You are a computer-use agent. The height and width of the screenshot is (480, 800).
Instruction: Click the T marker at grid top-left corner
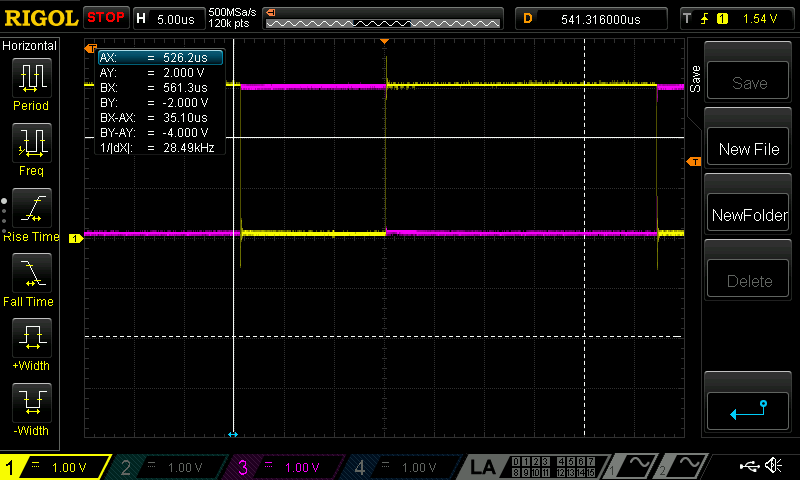tap(90, 48)
